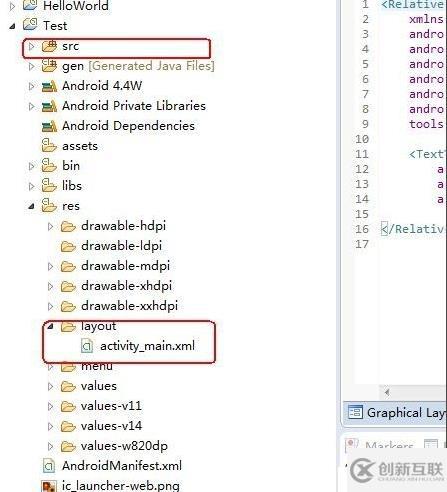447x492 pixels.
Task: Expand Android Private Libraries arrow
Action: coord(31,106)
